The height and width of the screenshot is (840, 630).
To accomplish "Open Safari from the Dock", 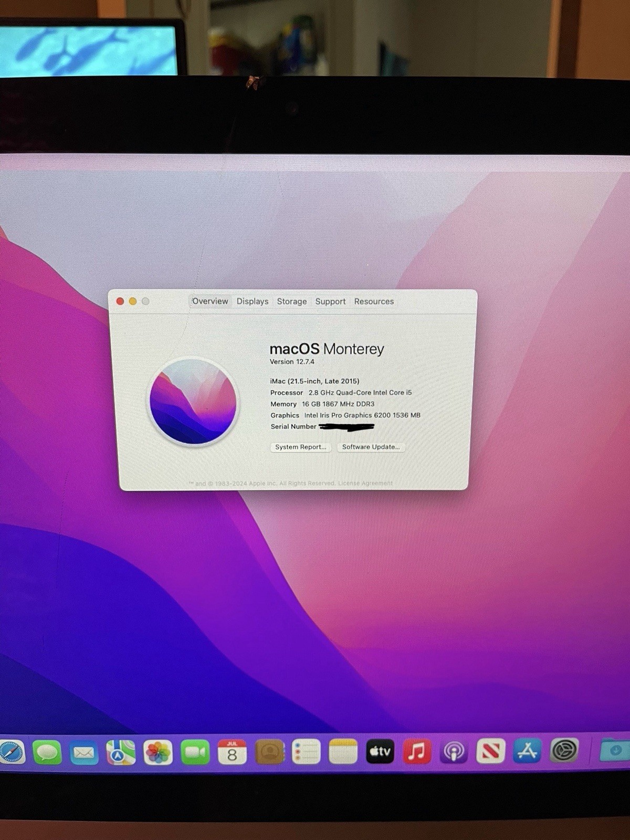I will click(x=12, y=753).
